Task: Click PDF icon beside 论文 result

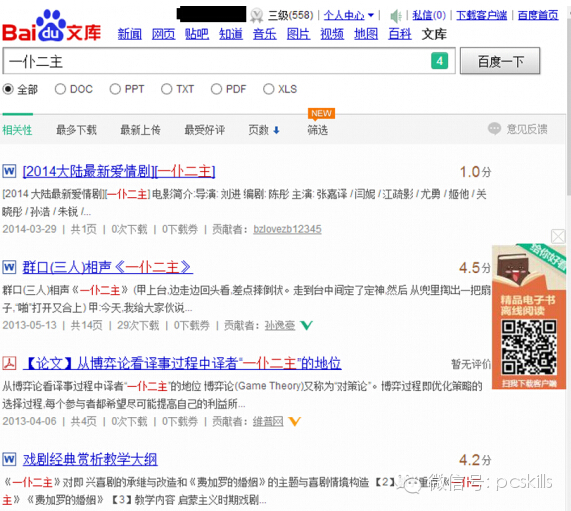Action: pos(9,363)
